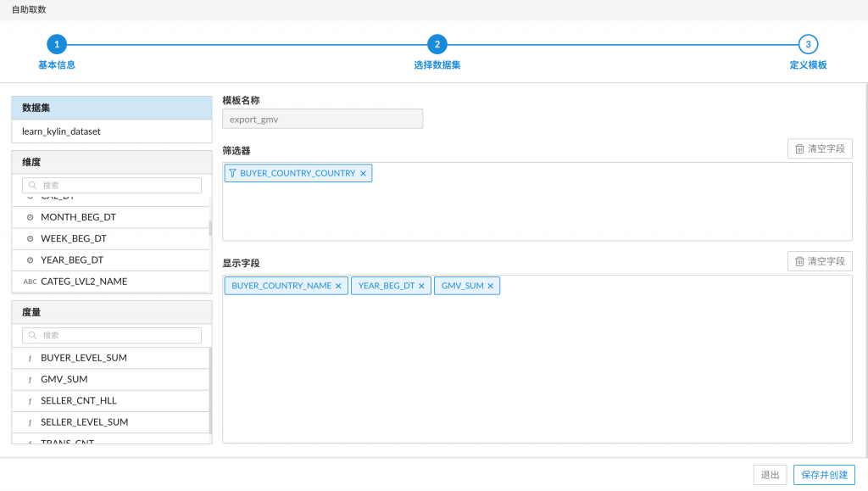Click the funnel icon on BUYER_COUNTRY_COUNTRY
This screenshot has width=868, height=491.
[x=233, y=173]
